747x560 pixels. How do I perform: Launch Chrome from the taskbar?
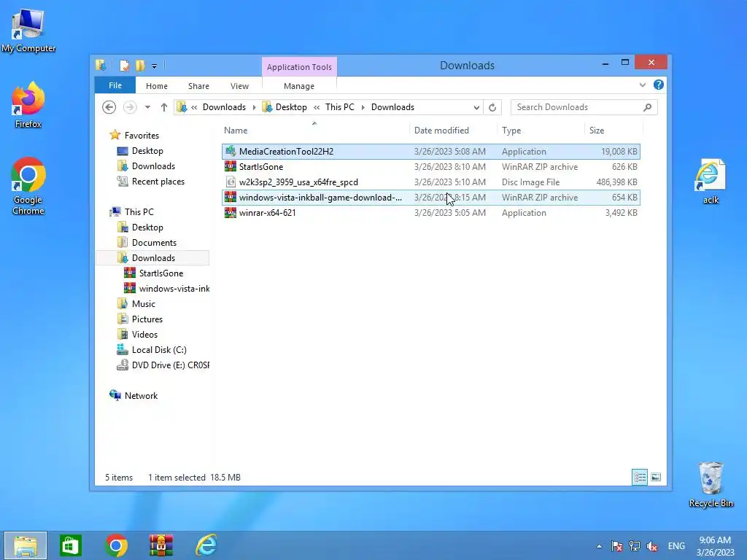[116, 545]
